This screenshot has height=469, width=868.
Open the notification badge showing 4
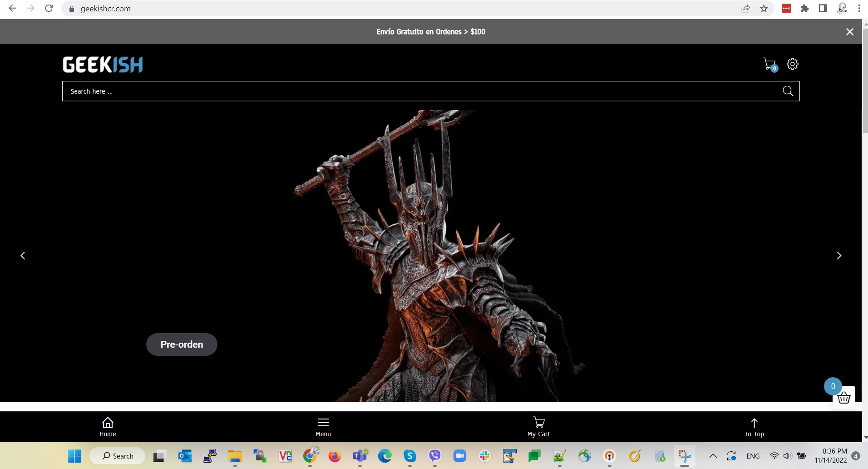coord(856,456)
